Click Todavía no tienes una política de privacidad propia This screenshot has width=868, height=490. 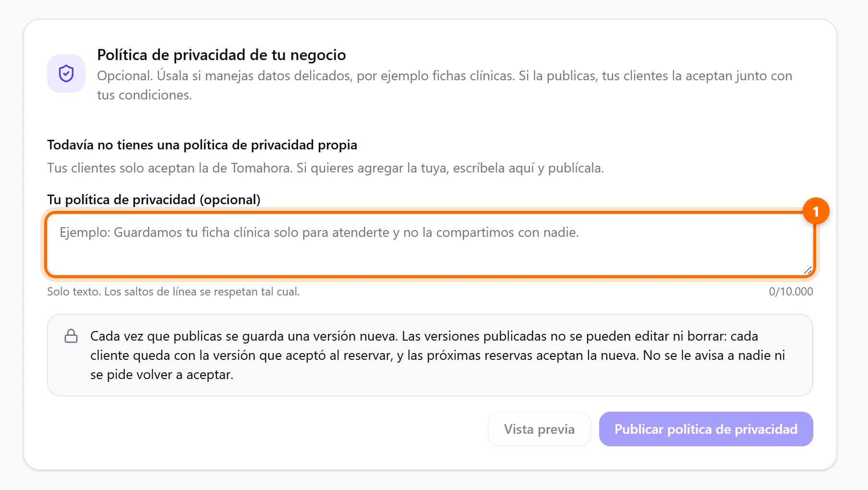tap(202, 145)
